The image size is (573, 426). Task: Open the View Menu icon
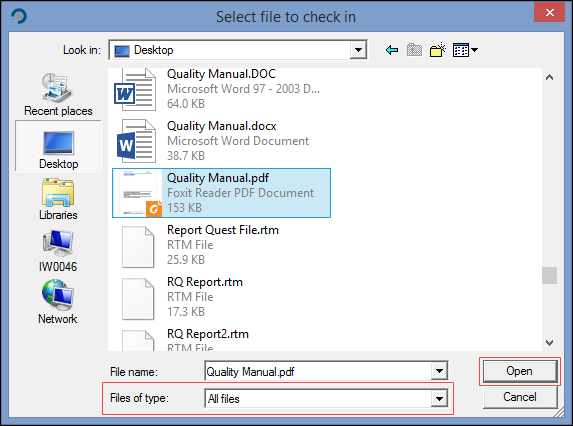click(465, 50)
